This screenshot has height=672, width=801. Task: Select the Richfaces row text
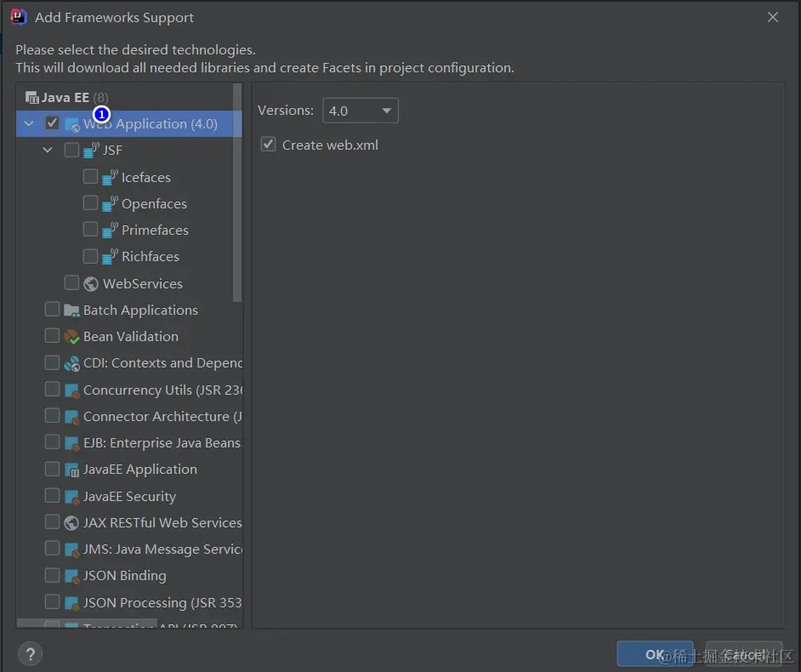pyautogui.click(x=151, y=257)
